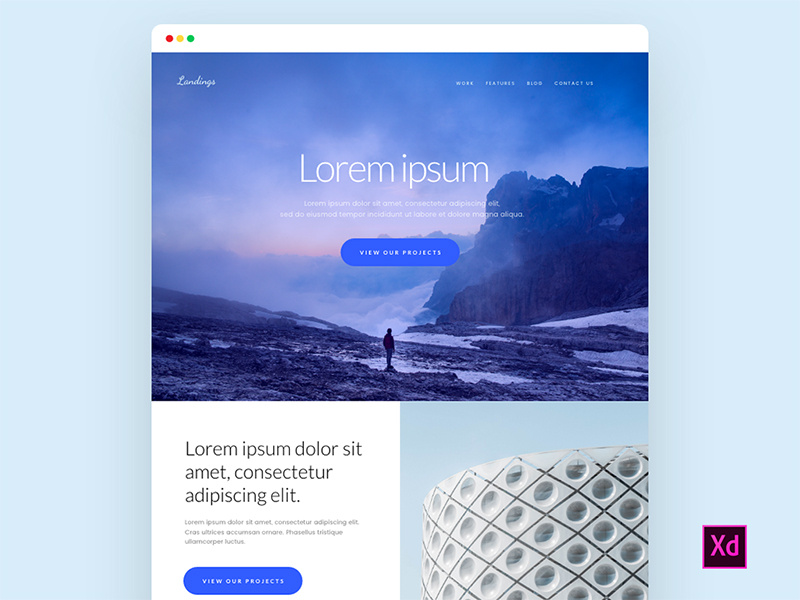Click the yellow window dot
800x600 pixels.
(x=180, y=38)
